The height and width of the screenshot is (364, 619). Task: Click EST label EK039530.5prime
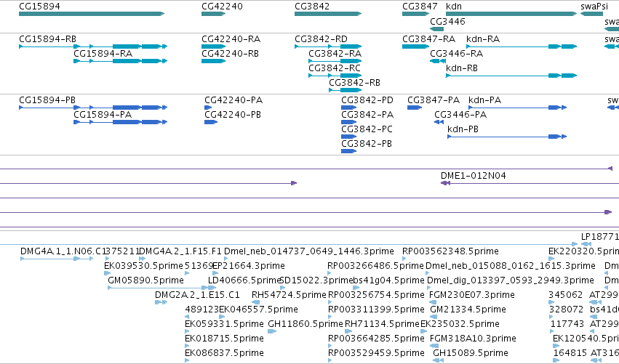tap(143, 266)
